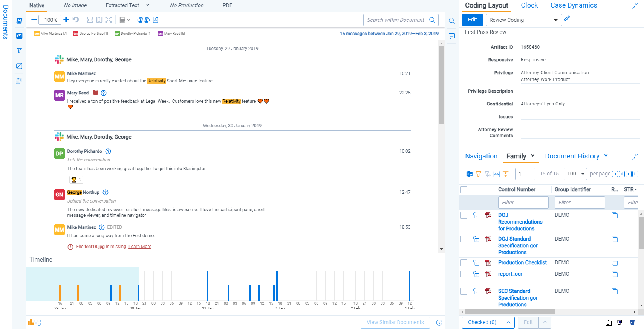Open the Case Dynamics tab

coord(574,5)
